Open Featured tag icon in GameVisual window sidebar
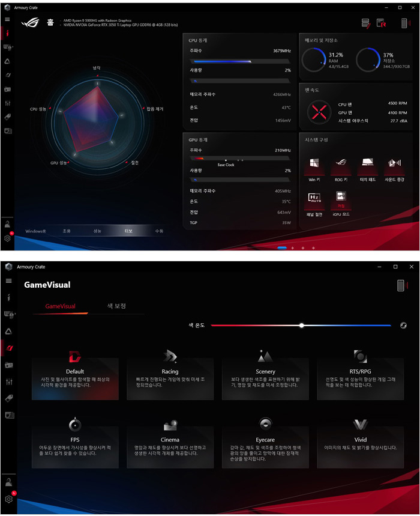Screen dimensions: 420x516 [x=9, y=398]
